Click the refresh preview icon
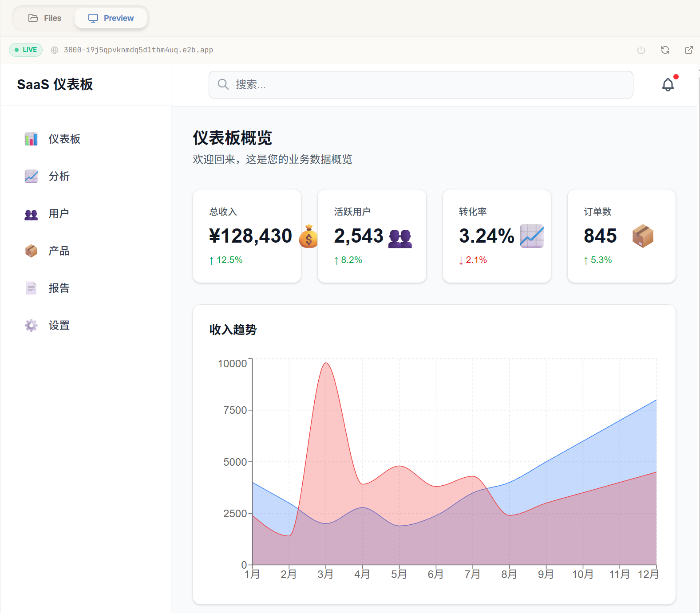Screen dimensions: 700x613 tap(664, 50)
